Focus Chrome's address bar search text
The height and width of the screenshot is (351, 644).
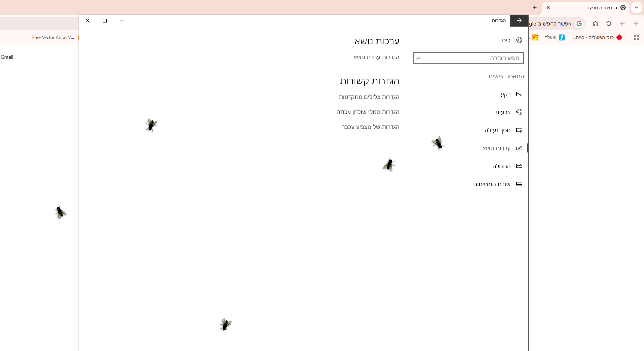click(550, 24)
